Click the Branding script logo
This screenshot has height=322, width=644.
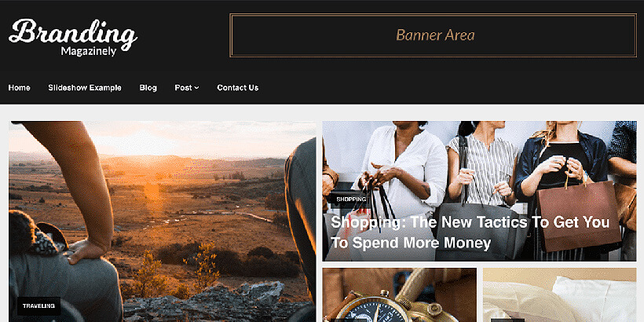tap(73, 33)
